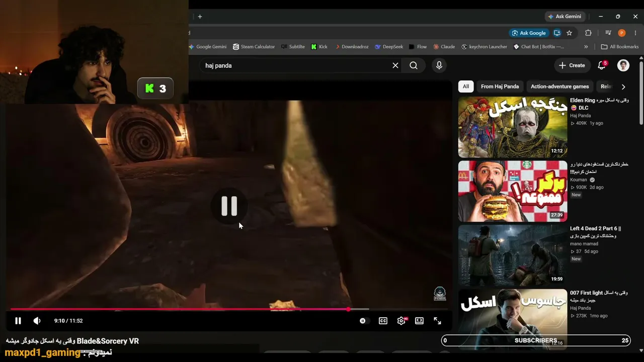Start voice search with the microphone
This screenshot has width=644, height=362.
pyautogui.click(x=439, y=65)
